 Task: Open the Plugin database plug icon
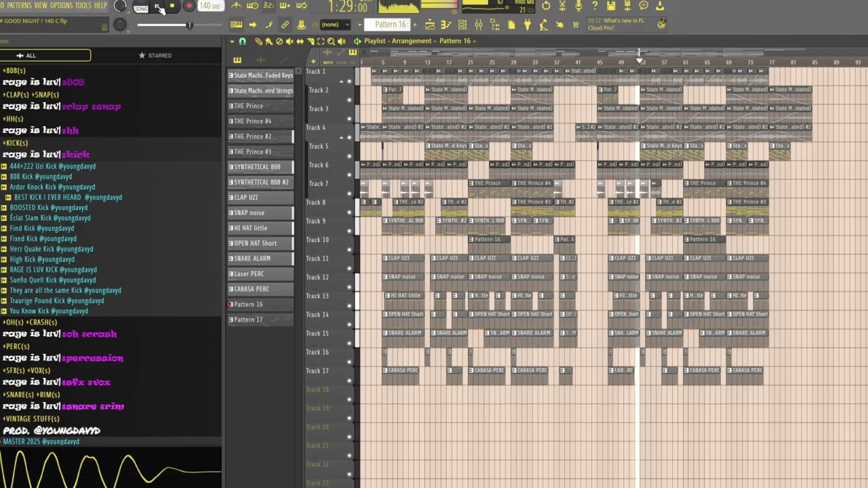pos(528,24)
